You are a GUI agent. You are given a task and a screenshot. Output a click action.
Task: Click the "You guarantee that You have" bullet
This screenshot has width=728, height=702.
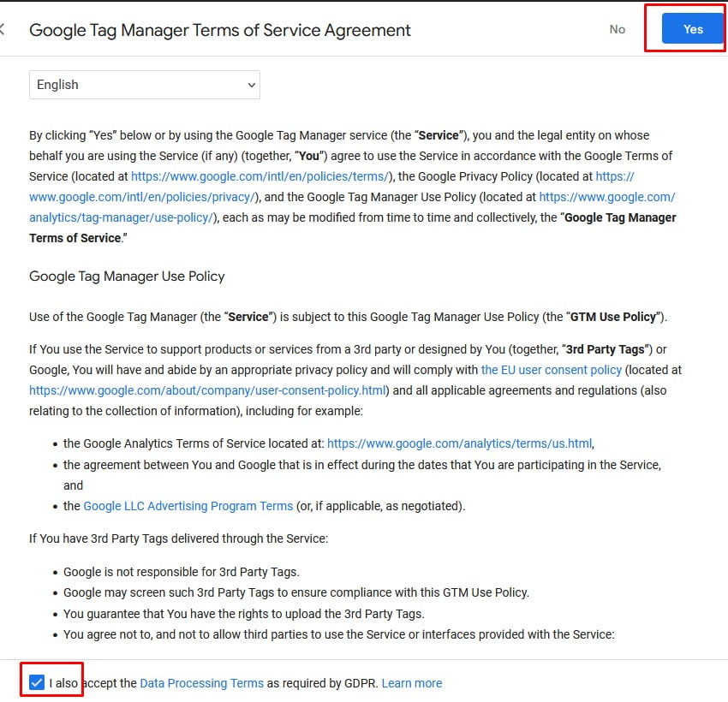(243, 614)
